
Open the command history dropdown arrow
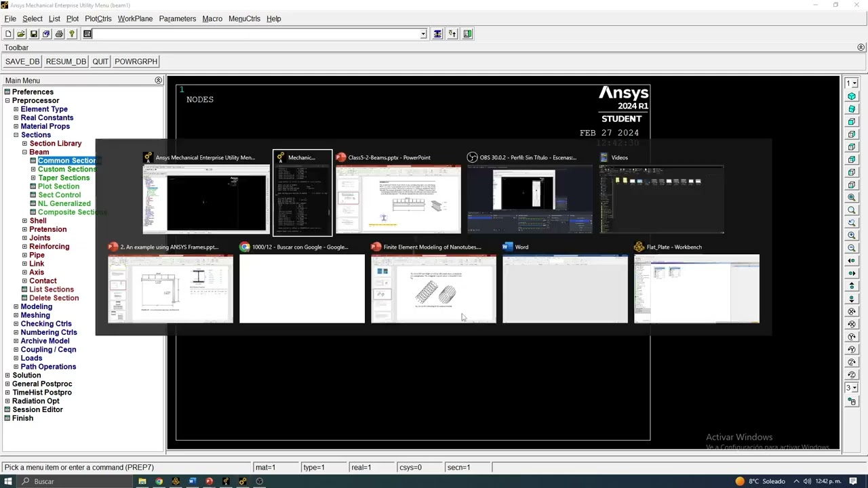(x=423, y=34)
